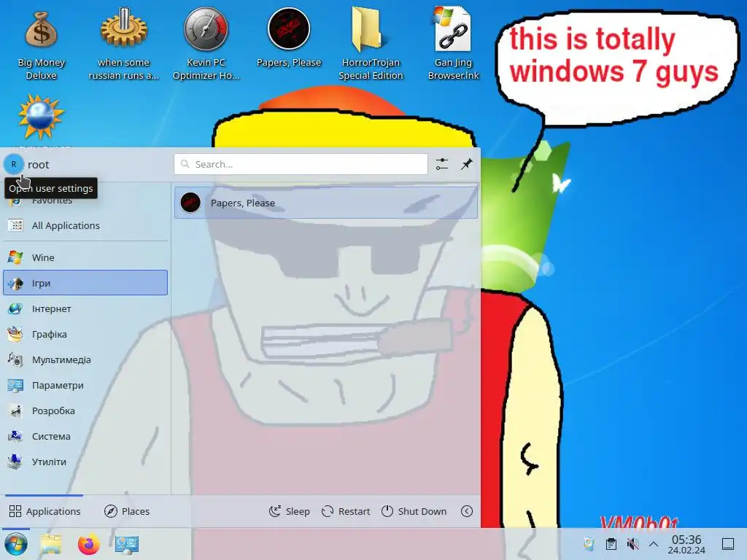
Task: Click the Restart button
Action: click(346, 511)
